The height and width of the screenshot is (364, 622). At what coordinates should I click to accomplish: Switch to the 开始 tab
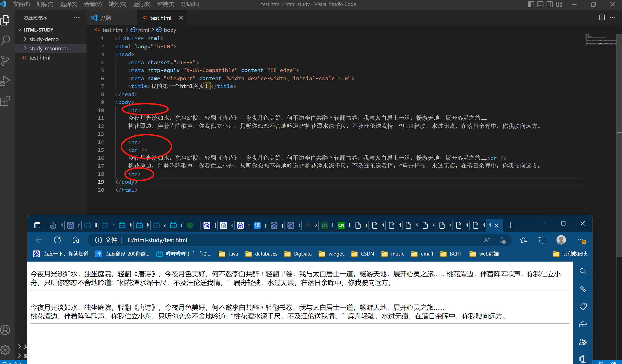pyautogui.click(x=105, y=18)
